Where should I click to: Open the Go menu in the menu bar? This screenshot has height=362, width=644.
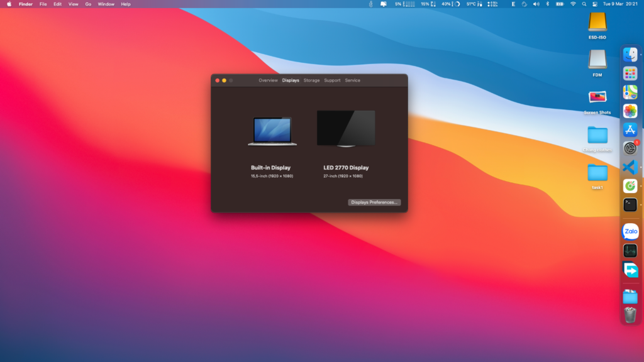pos(88,4)
